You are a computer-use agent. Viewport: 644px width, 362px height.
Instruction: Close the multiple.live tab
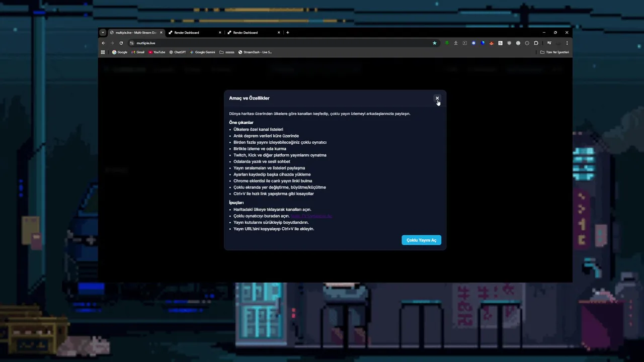(x=161, y=33)
